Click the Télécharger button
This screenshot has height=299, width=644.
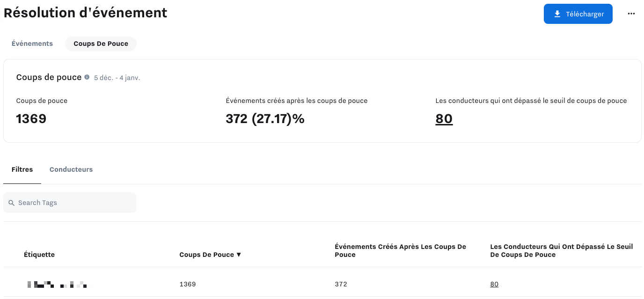click(x=578, y=14)
